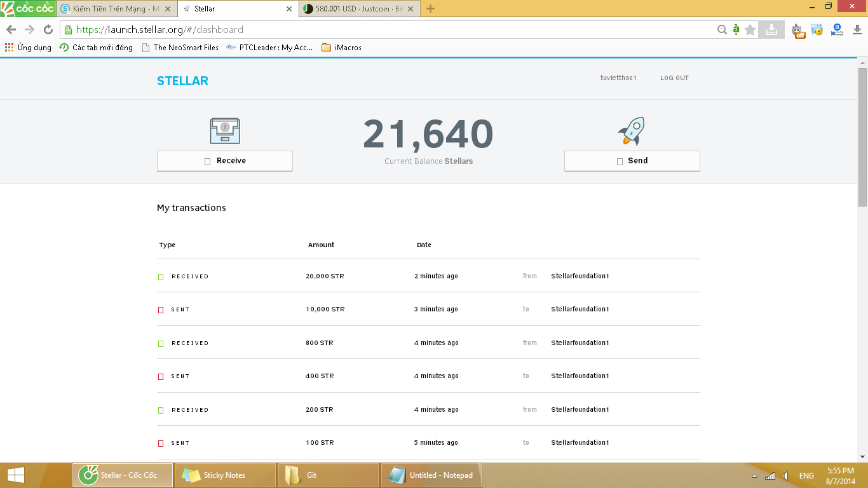Click the rocket icon above Send
The height and width of the screenshot is (488, 868).
point(632,130)
